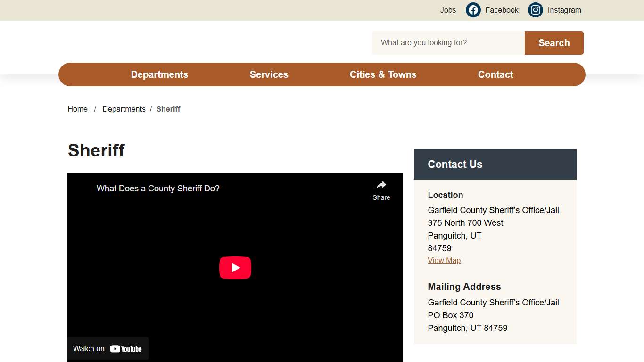Click the Sheriff page heading
The height and width of the screenshot is (362, 644).
click(x=96, y=150)
